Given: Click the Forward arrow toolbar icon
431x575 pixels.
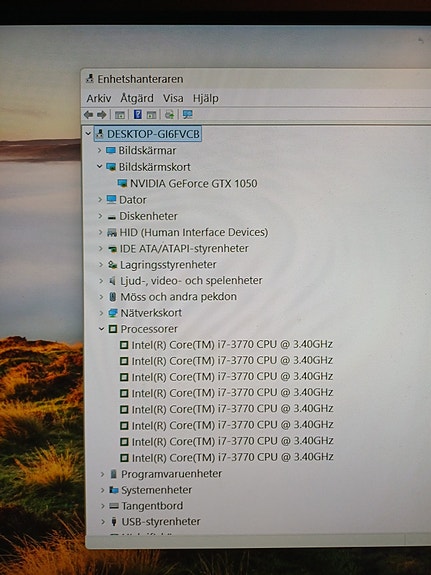Looking at the screenshot, I should pyautogui.click(x=102, y=115).
